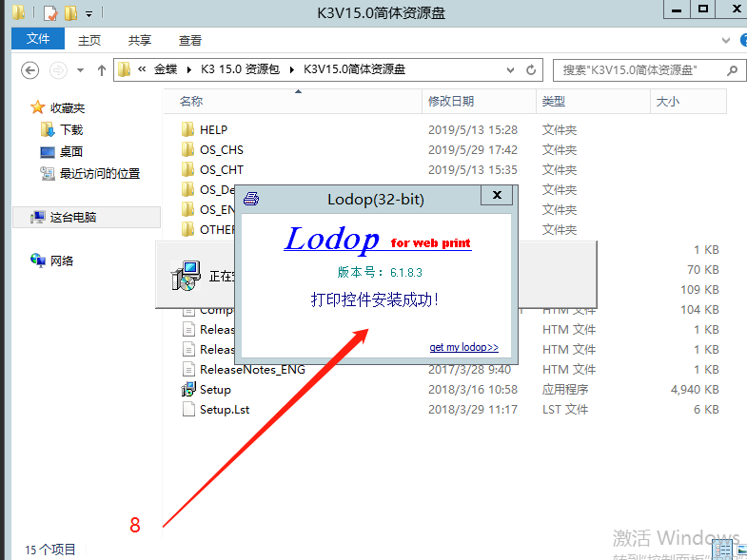This screenshot has width=747, height=560.
Task: Switch to details view icon in status bar
Action: [x=723, y=550]
